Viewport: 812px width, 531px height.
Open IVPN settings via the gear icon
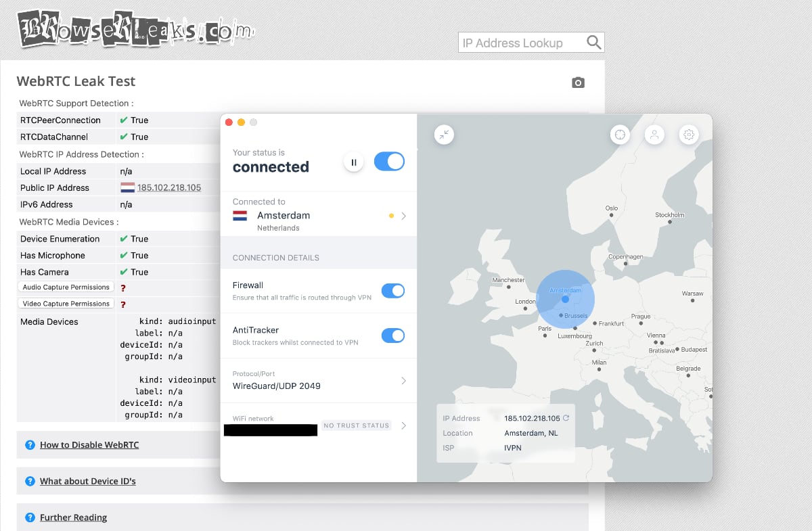(x=689, y=135)
